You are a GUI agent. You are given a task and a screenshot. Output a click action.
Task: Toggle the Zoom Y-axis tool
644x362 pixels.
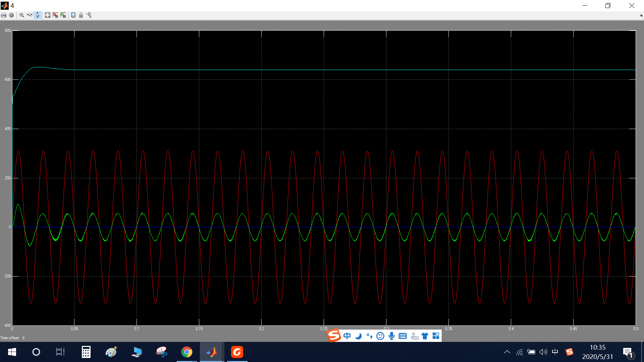(x=38, y=15)
